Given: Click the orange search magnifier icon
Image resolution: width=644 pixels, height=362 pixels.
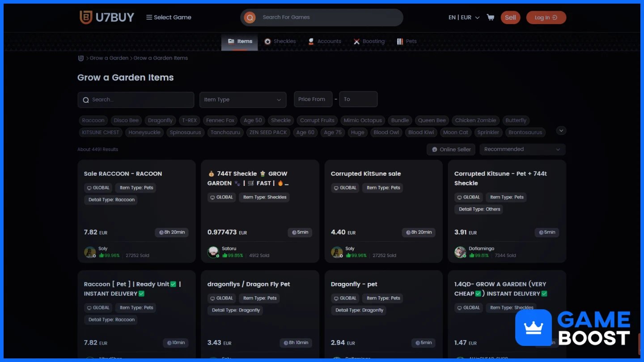Looking at the screenshot, I should 250,17.
